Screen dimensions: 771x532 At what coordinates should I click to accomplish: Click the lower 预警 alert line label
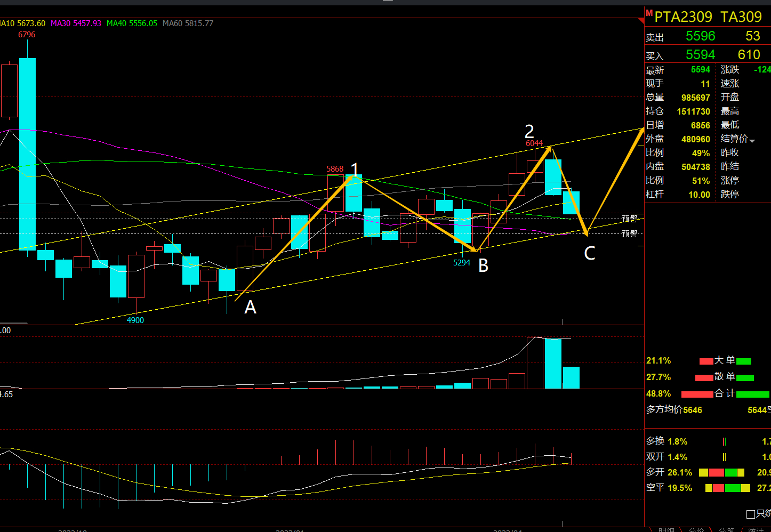pyautogui.click(x=630, y=233)
